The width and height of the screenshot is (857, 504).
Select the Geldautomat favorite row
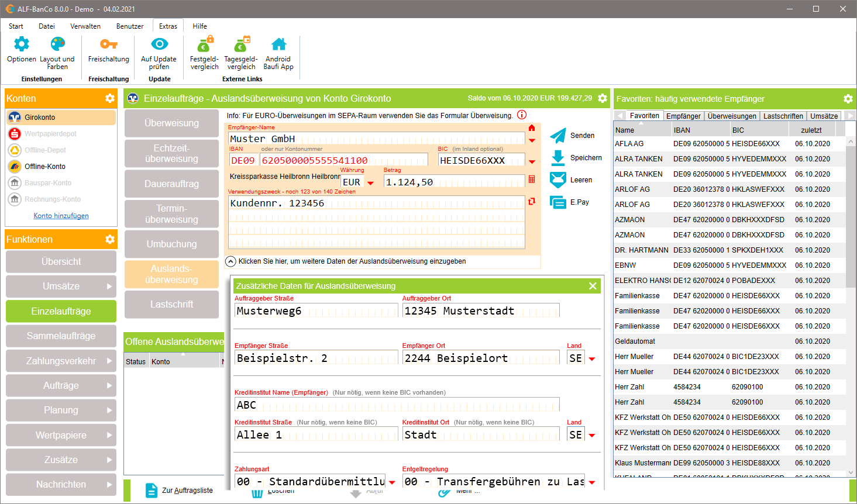pos(729,341)
